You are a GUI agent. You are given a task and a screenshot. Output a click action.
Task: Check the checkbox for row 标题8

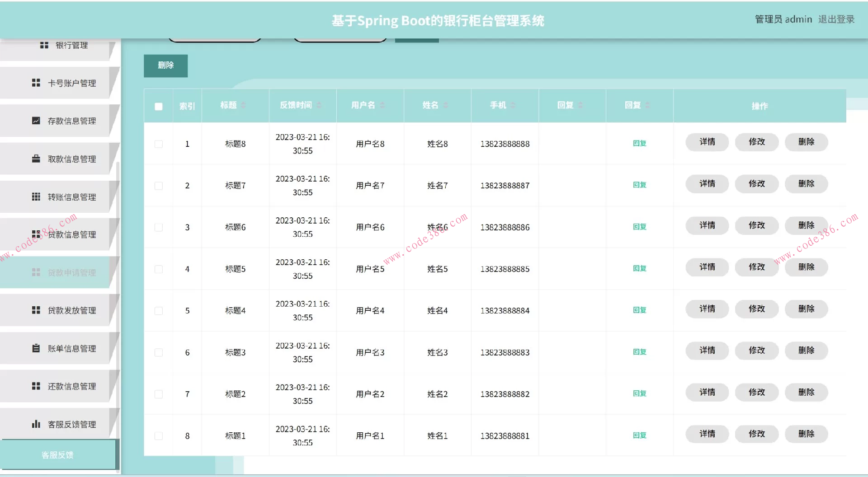coord(158,144)
